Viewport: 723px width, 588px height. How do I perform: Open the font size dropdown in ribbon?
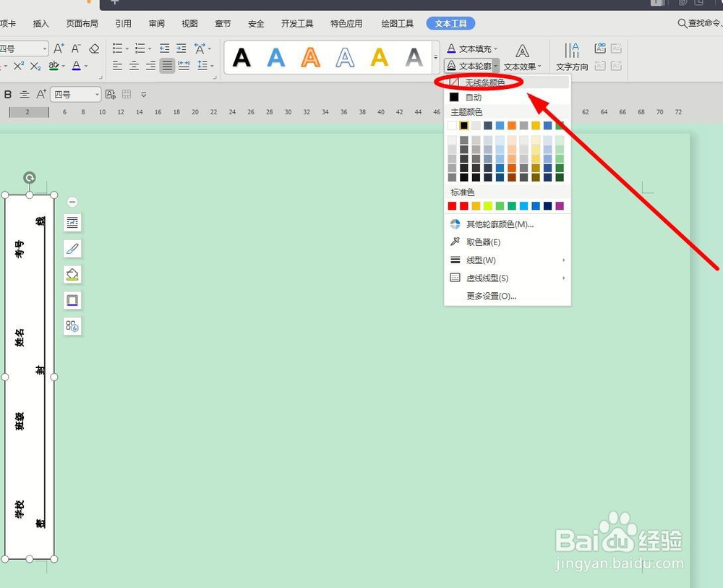point(45,48)
